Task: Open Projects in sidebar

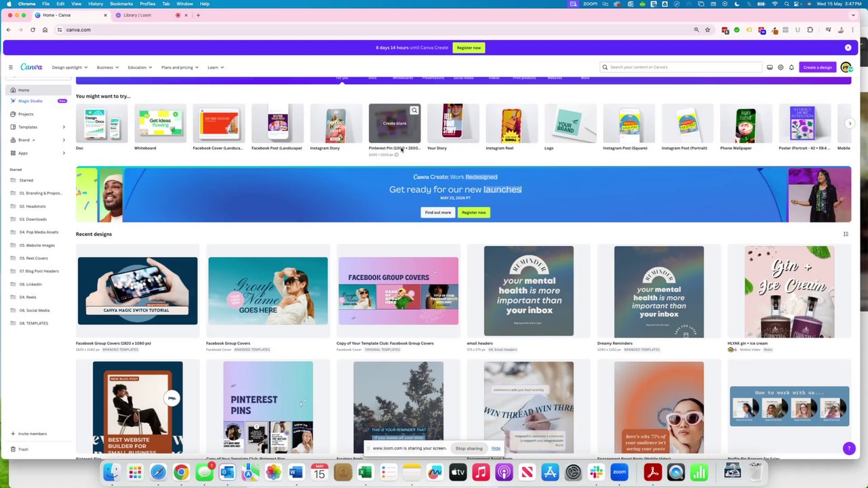Action: click(x=38, y=114)
